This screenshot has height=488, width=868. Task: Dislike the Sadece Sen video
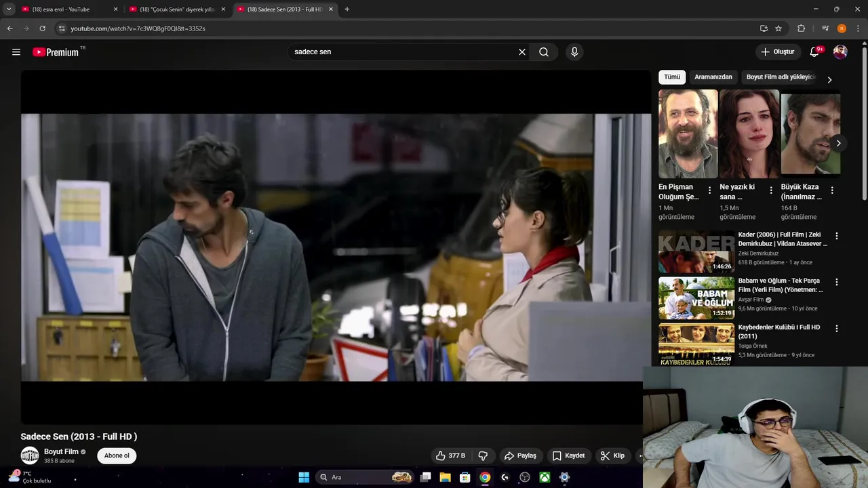coord(484,455)
